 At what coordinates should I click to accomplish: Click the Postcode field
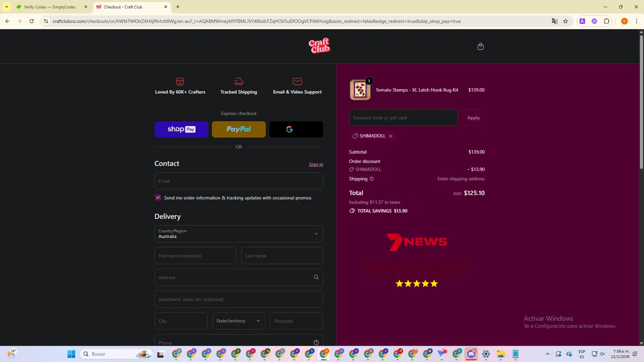point(296,321)
